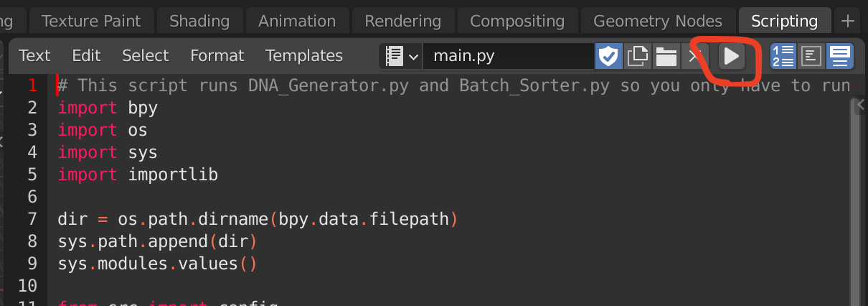Toggle word wrap in the editor

(811, 56)
